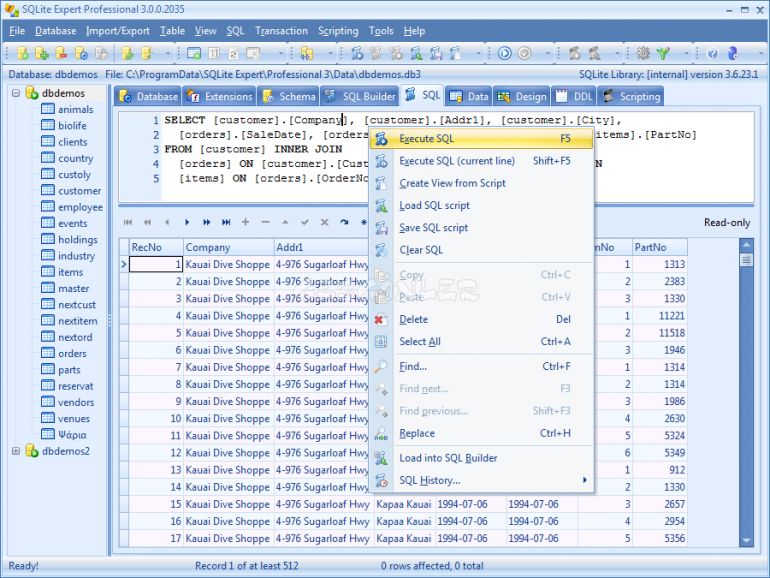Click the post edit checkmark icon
770x578 pixels.
tap(305, 222)
